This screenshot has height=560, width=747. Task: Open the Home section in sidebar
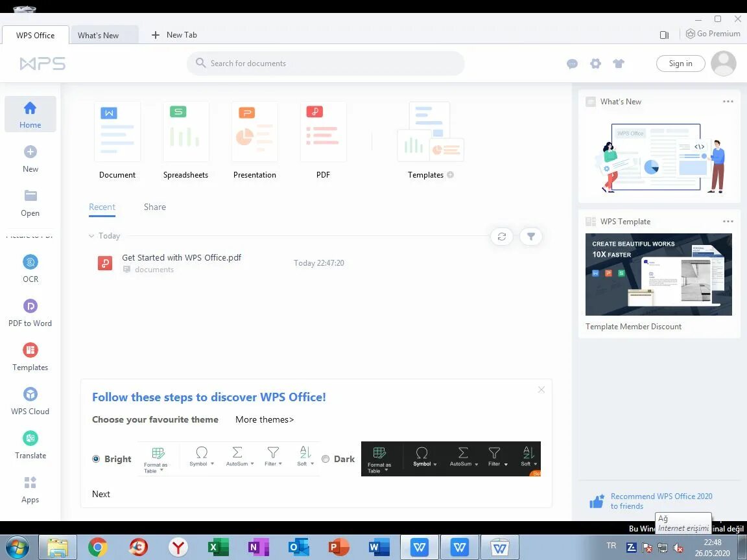point(30,114)
